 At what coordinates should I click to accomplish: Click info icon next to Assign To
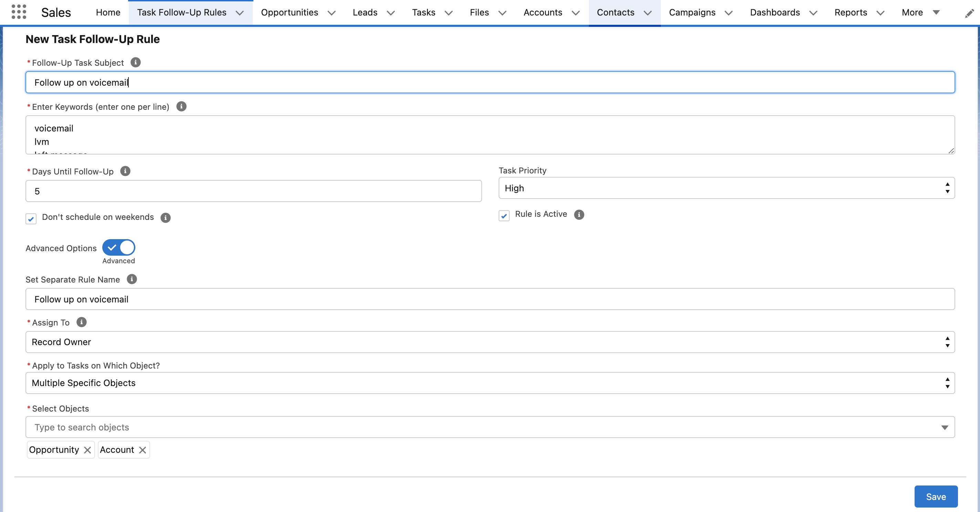[81, 322]
